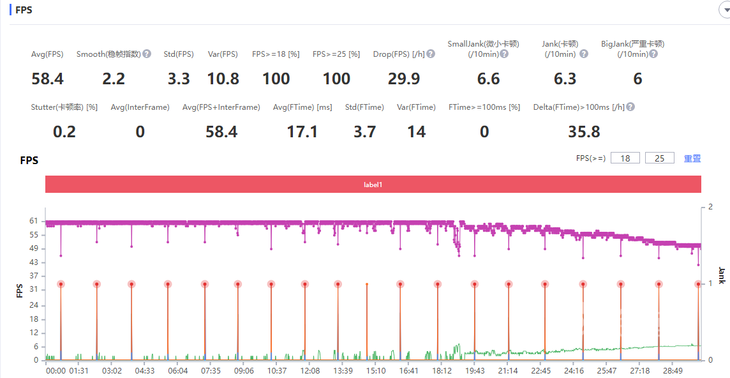Click the Drop(FPS) [/h] label

[x=399, y=54]
